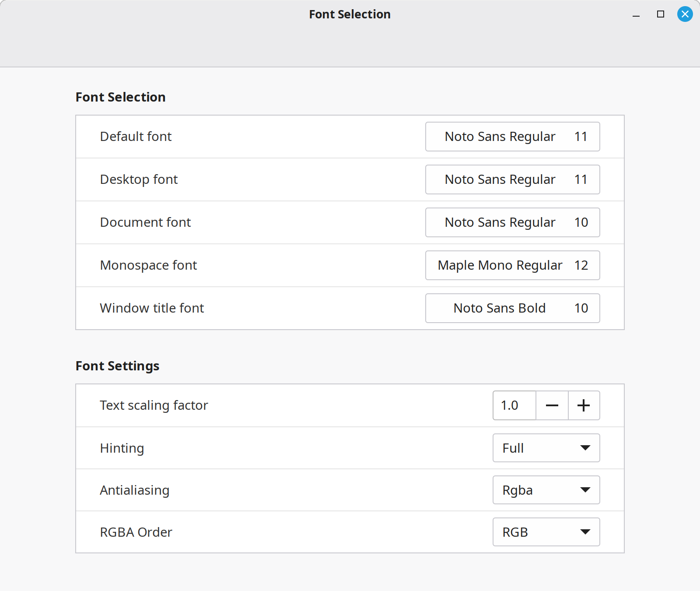Click the Monospace font label
The height and width of the screenshot is (591, 700).
(148, 265)
